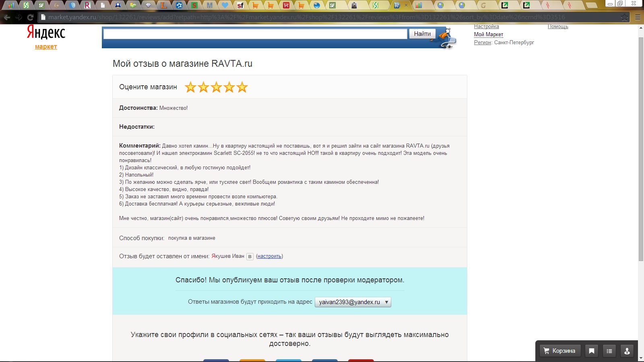Switch to tab with grey M favicon
The image size is (644, 362).
(x=210, y=5)
